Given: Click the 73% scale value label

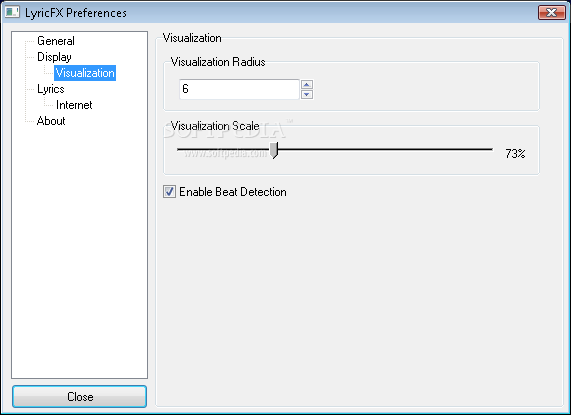Looking at the screenshot, I should [x=515, y=154].
